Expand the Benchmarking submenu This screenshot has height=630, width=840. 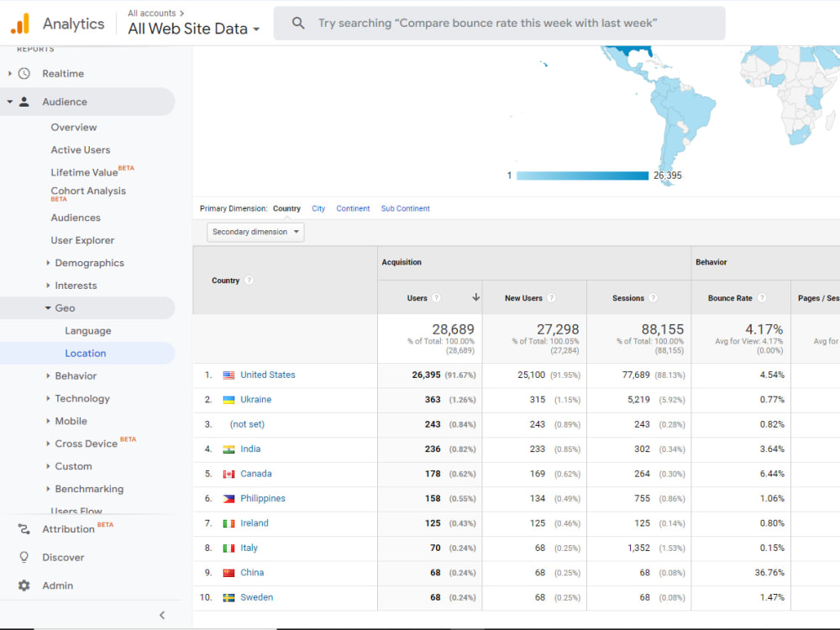[48, 489]
